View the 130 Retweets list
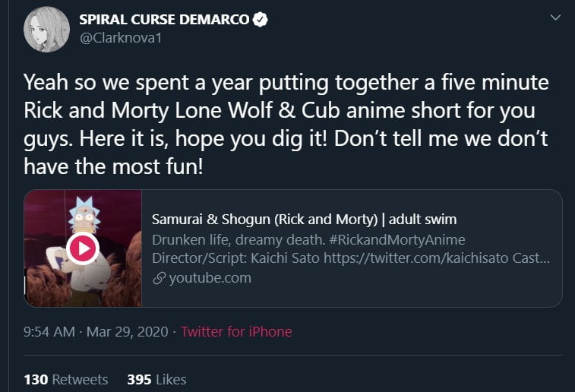The height and width of the screenshot is (392, 575). [66, 379]
